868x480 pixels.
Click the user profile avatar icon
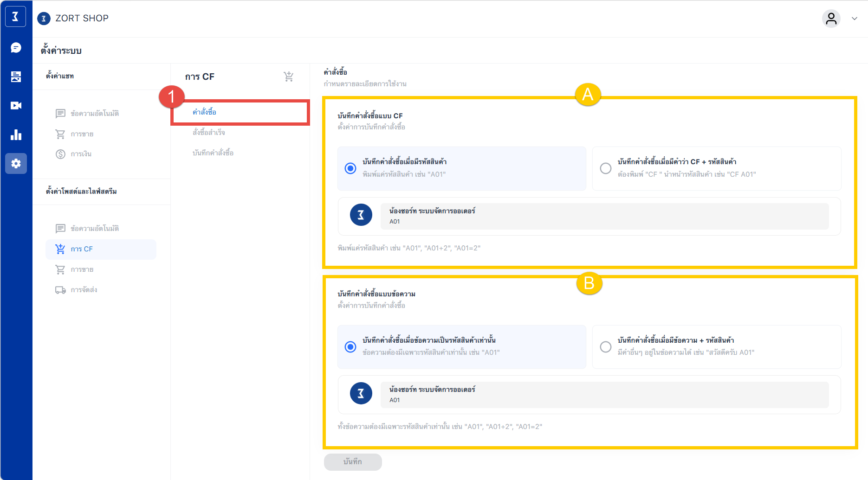pyautogui.click(x=831, y=19)
